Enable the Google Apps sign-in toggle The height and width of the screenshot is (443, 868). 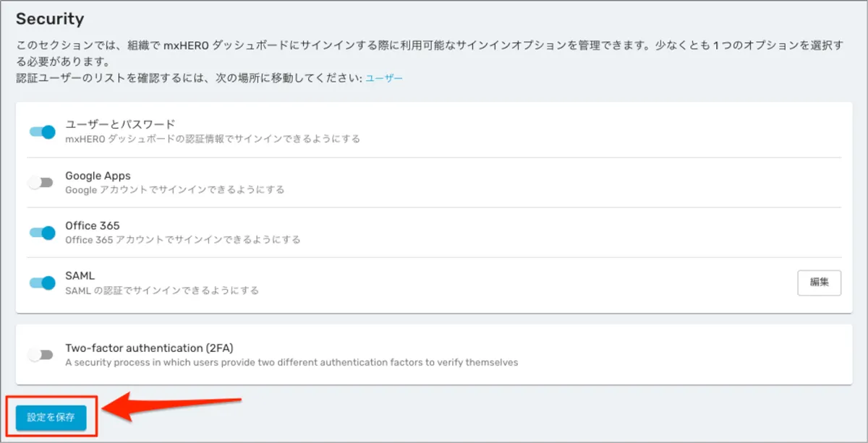point(41,183)
